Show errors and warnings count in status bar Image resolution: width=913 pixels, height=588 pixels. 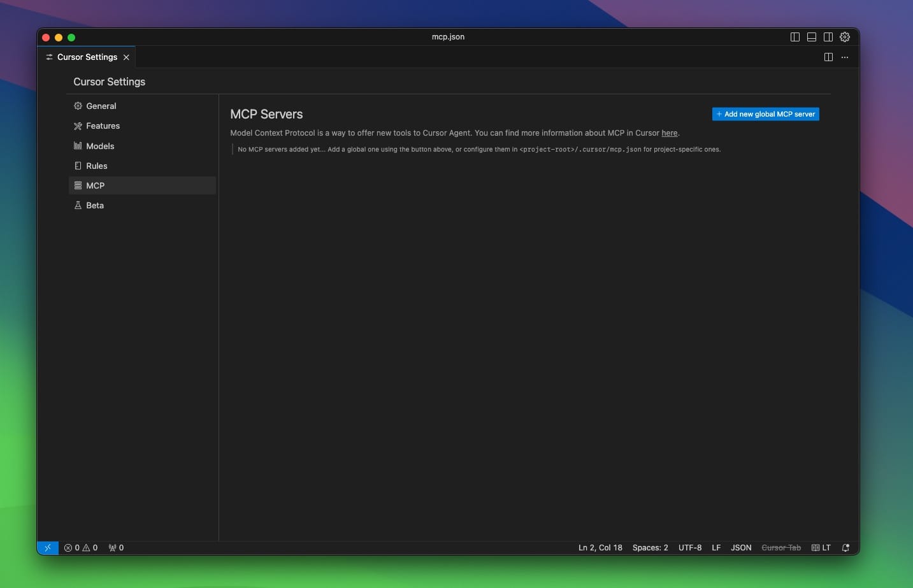[x=81, y=548]
